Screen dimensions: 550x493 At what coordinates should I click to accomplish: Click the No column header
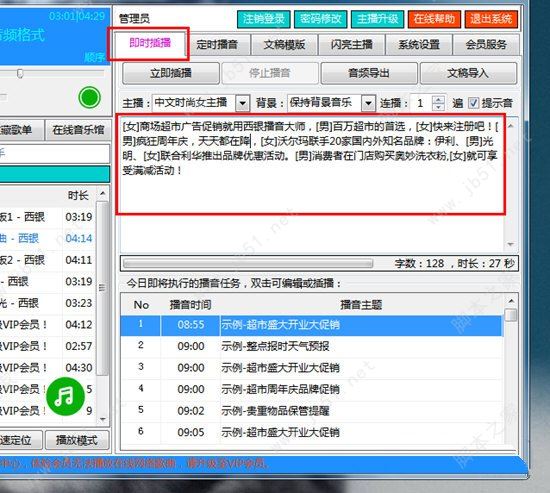pos(141,305)
